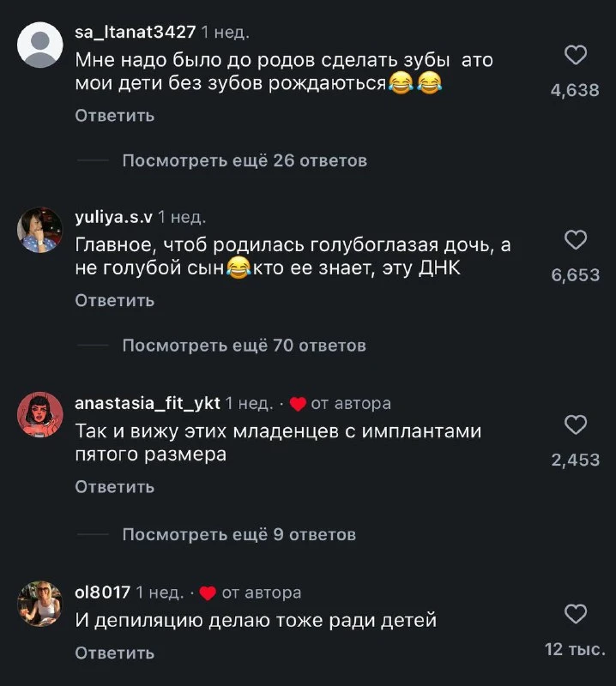Expand 26 more replies under first comment

pyautogui.click(x=245, y=160)
